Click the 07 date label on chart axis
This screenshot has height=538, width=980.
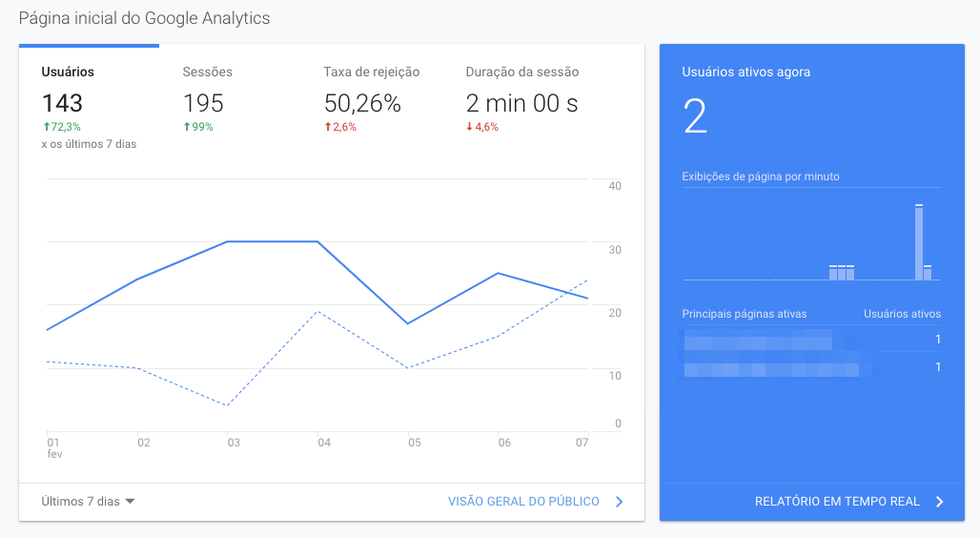tap(582, 443)
